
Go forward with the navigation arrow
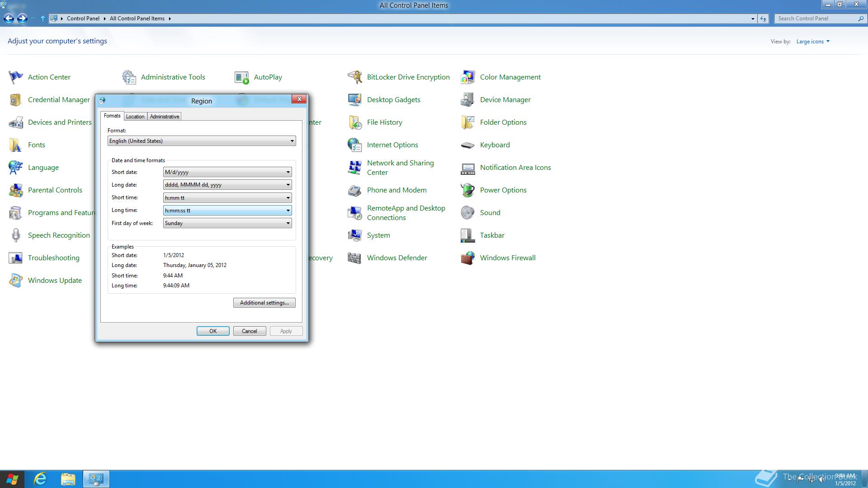click(x=22, y=19)
